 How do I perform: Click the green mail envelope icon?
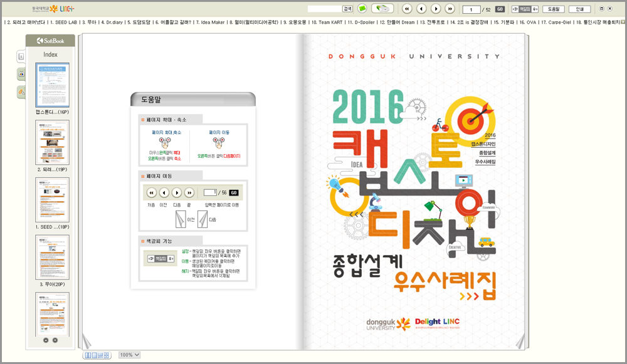[x=362, y=8]
